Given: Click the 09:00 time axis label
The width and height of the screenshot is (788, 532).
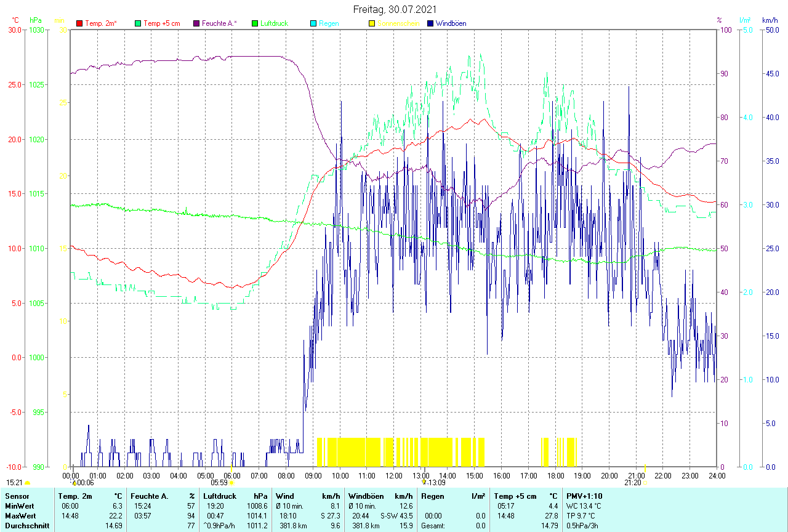Looking at the screenshot, I should tap(313, 475).
